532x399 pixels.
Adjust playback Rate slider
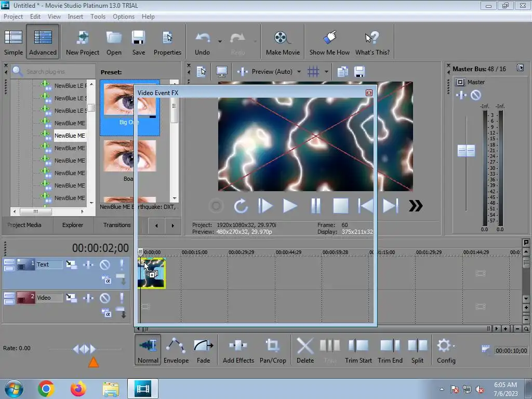point(85,349)
